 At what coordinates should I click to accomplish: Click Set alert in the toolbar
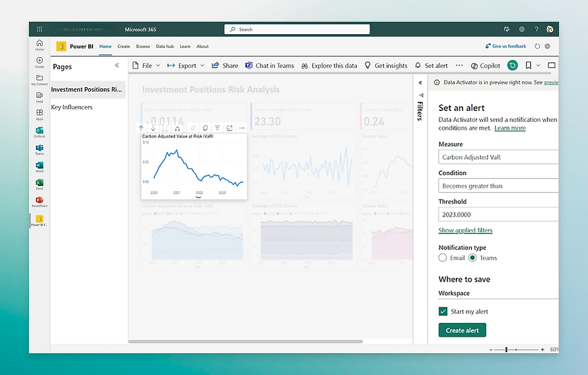click(431, 65)
